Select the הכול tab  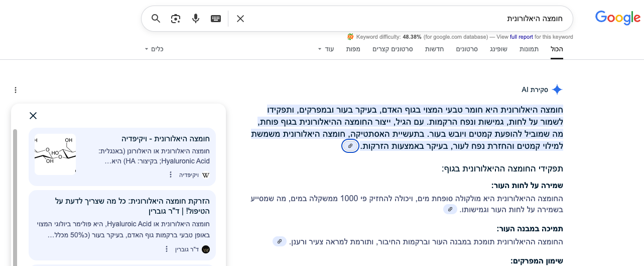point(557,49)
